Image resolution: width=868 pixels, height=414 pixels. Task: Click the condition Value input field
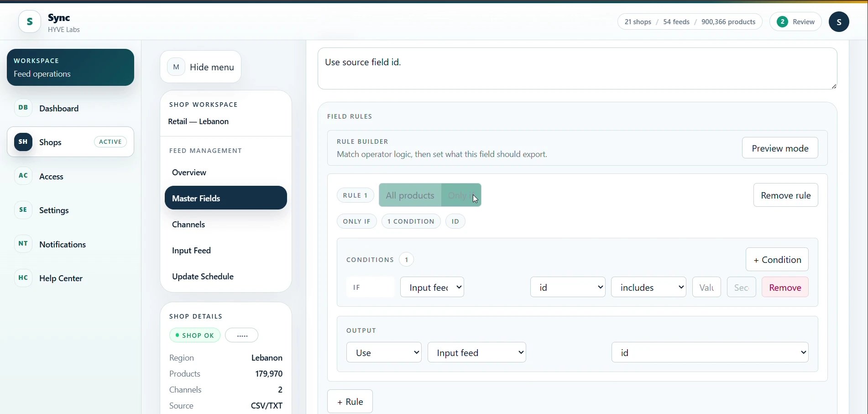pyautogui.click(x=706, y=287)
